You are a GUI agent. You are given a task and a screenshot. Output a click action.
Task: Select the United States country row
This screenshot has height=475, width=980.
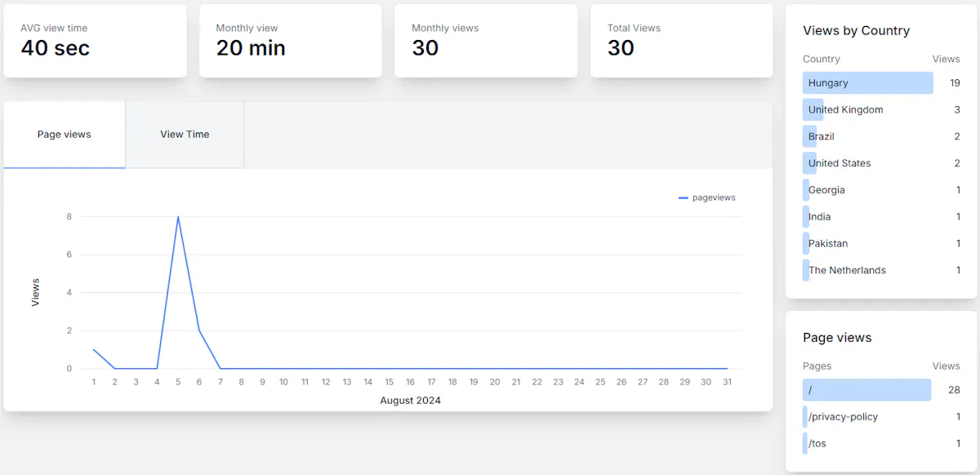881,163
